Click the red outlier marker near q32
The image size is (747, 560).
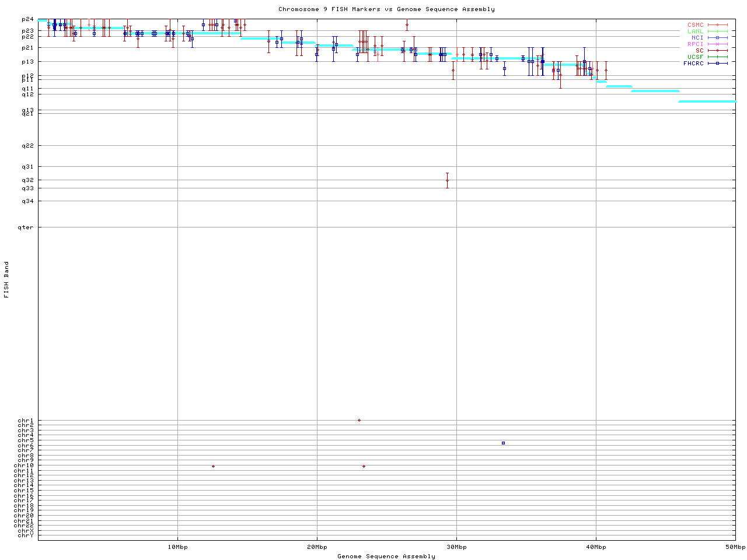pos(447,180)
